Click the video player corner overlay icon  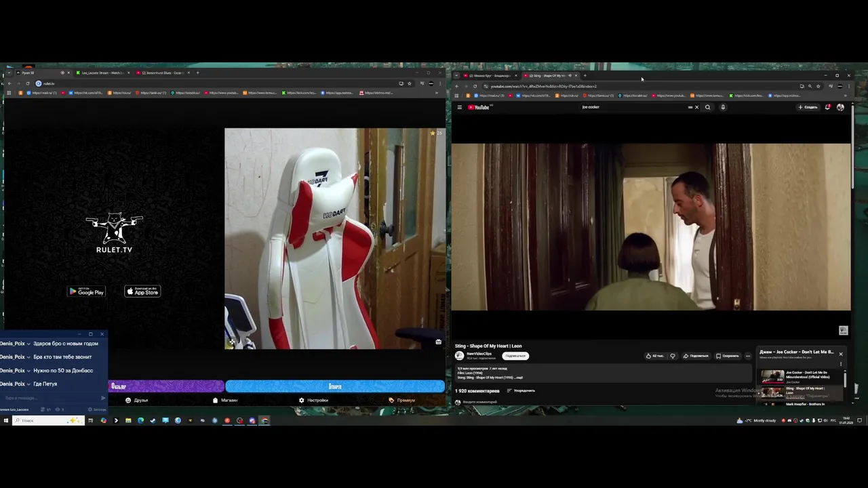tap(843, 330)
